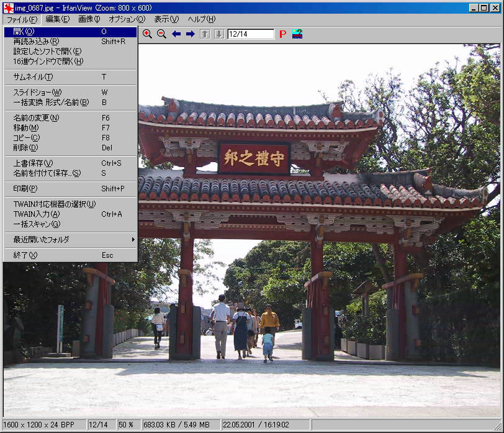The height and width of the screenshot is (433, 504).
Task: Click the previous page up arrow icon
Action: [205, 34]
